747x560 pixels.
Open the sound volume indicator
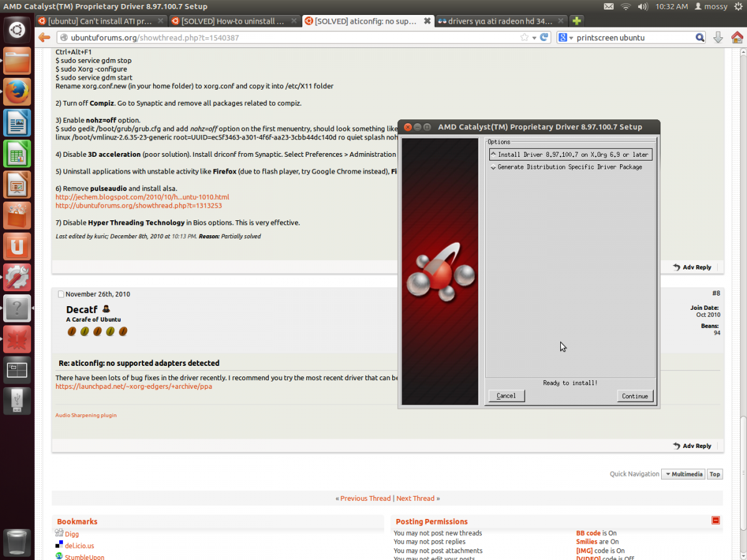click(x=642, y=6)
